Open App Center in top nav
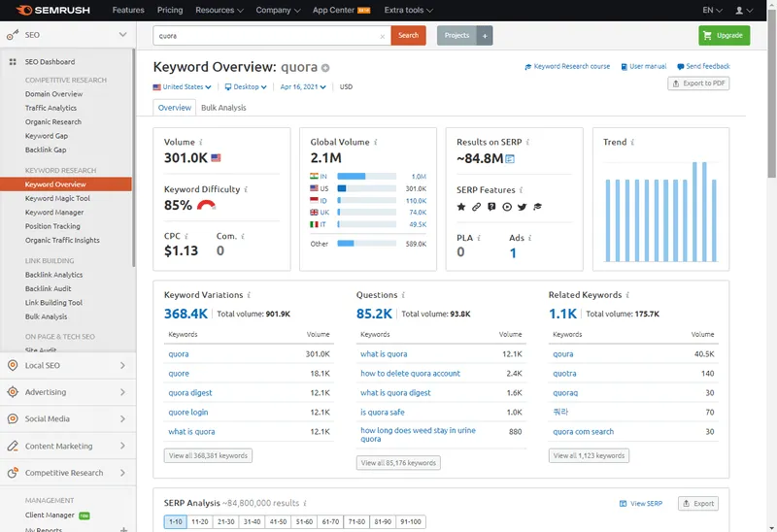The image size is (777, 532). click(342, 10)
